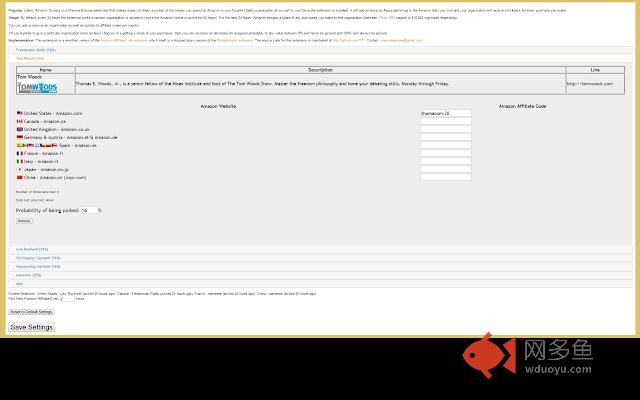This screenshot has height=400, width=640.
Task: Click the Save Settings button
Action: tap(32, 327)
